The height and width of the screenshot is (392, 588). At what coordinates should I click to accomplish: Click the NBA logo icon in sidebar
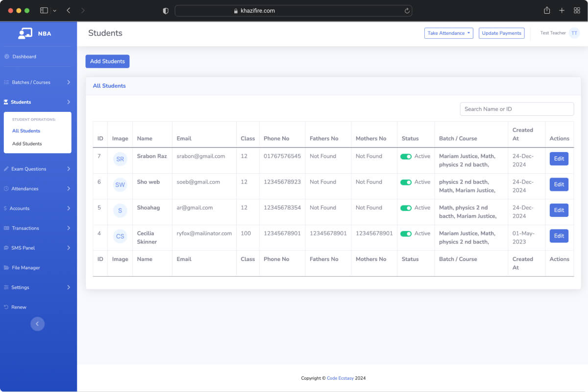tap(25, 33)
